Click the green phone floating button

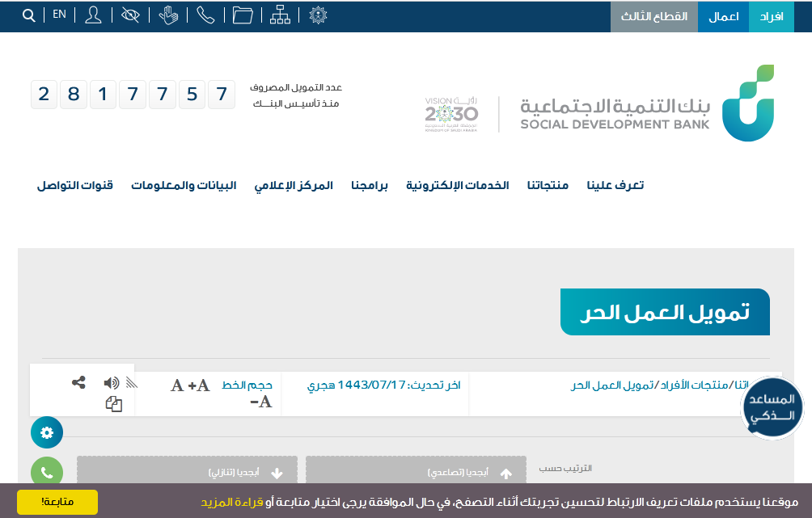point(47,472)
